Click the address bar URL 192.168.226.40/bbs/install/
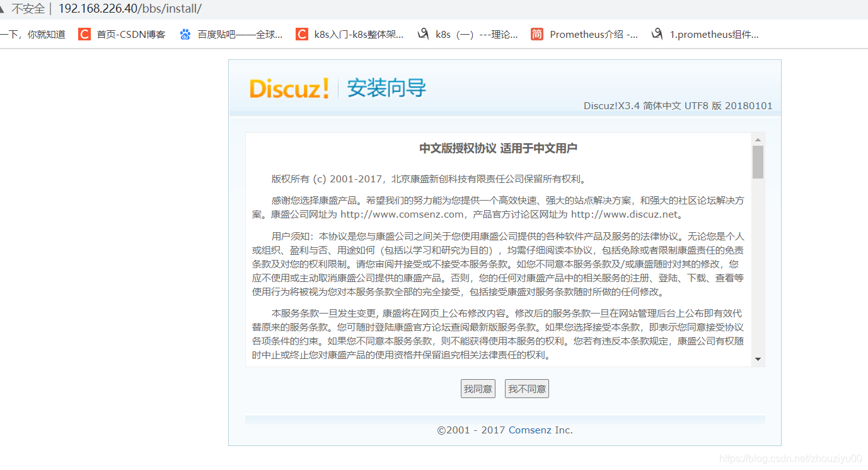Viewport: 868px width, 470px height. pos(130,9)
